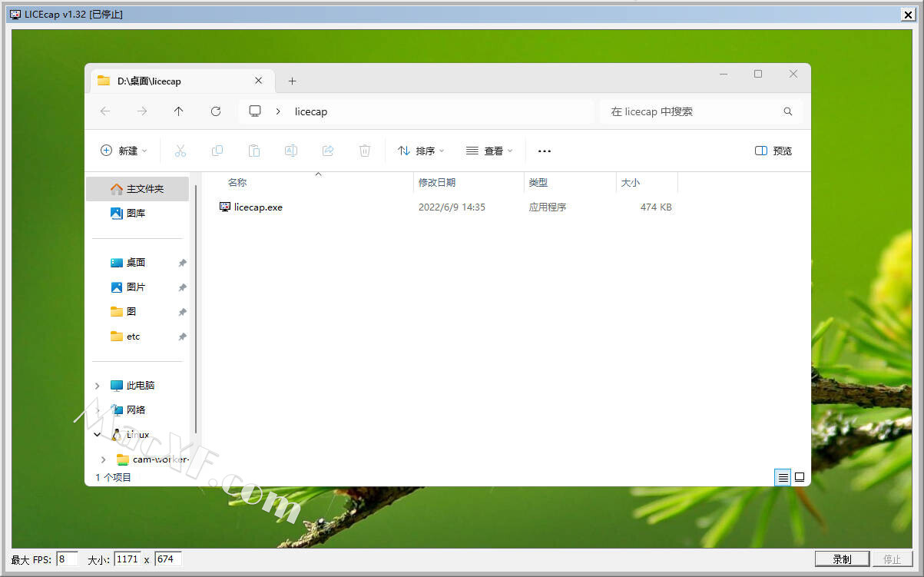Click the 录制 record button
The image size is (924, 577).
pos(843,559)
